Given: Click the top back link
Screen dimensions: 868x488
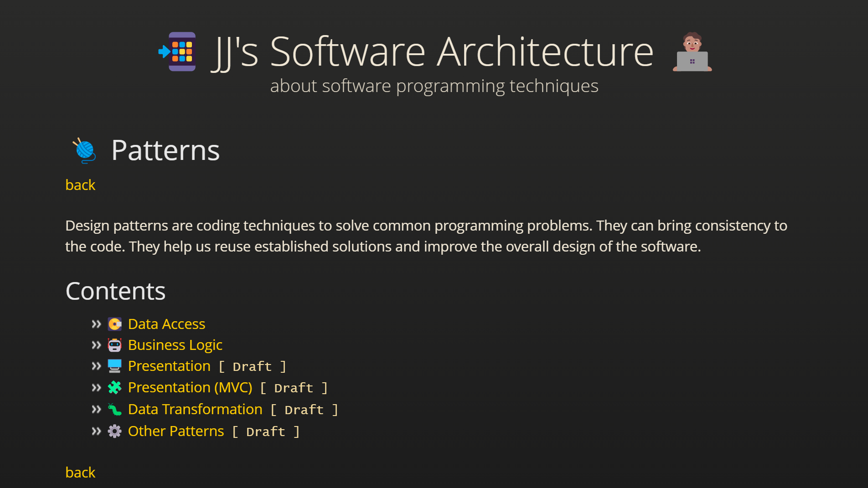Looking at the screenshot, I should pyautogui.click(x=80, y=185).
